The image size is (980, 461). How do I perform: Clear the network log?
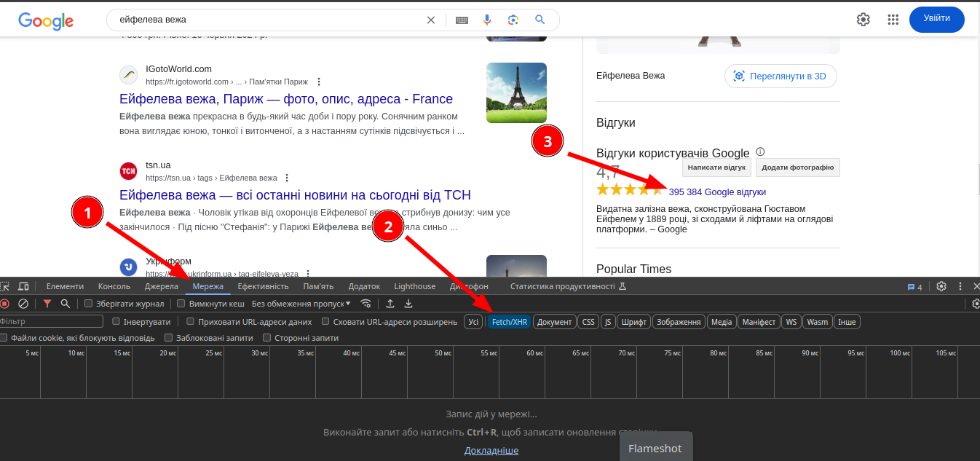coord(23,304)
